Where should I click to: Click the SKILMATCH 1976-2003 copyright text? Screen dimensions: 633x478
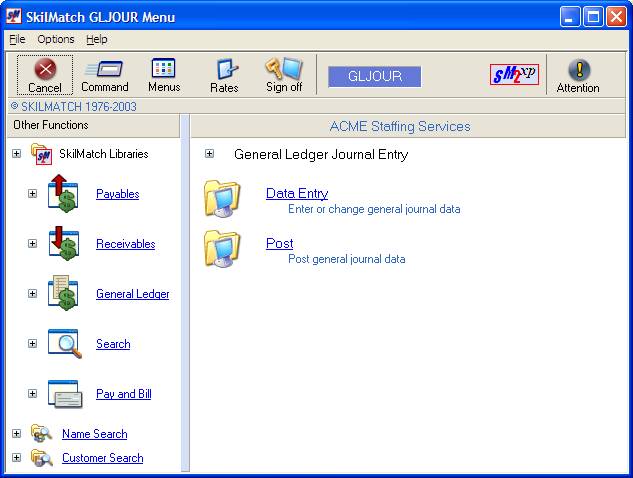click(x=73, y=107)
